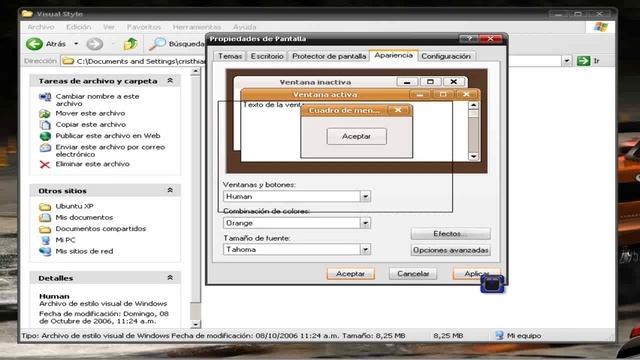Image resolution: width=640 pixels, height=360 pixels.
Task: Click the sidebar scrollbar down arrow
Action: pos(196,324)
